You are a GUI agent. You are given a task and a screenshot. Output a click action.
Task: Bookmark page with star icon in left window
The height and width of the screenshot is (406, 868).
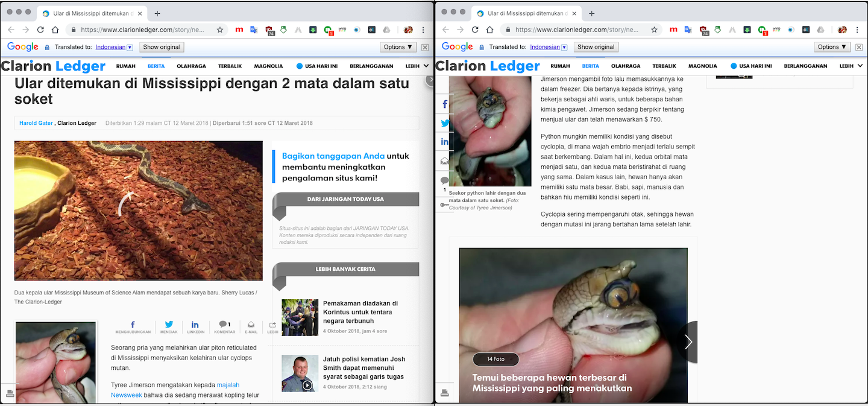(220, 30)
